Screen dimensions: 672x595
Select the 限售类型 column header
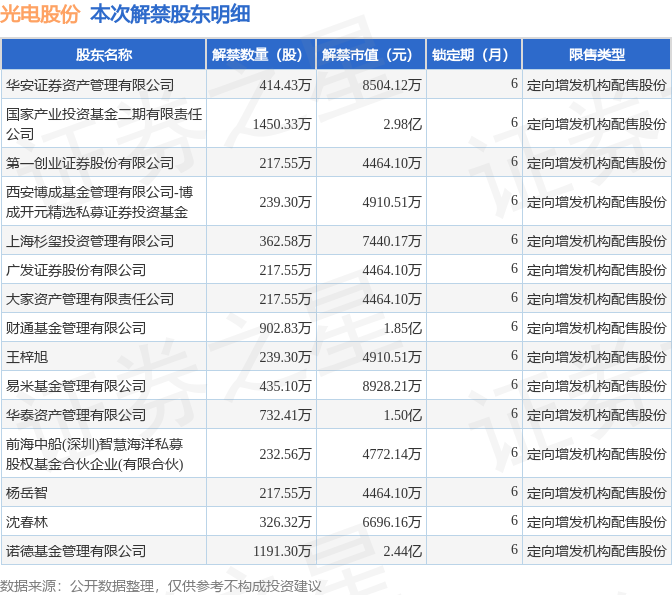click(596, 55)
